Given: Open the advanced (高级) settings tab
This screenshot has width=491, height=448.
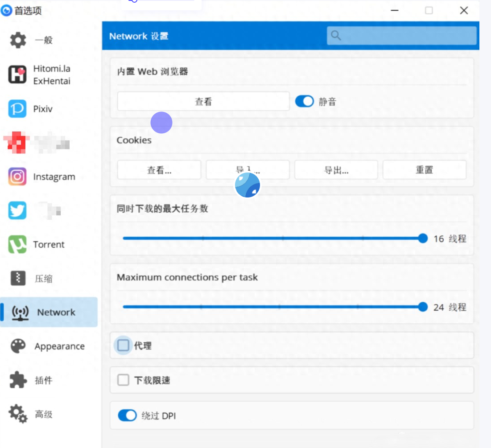Looking at the screenshot, I should (x=44, y=415).
